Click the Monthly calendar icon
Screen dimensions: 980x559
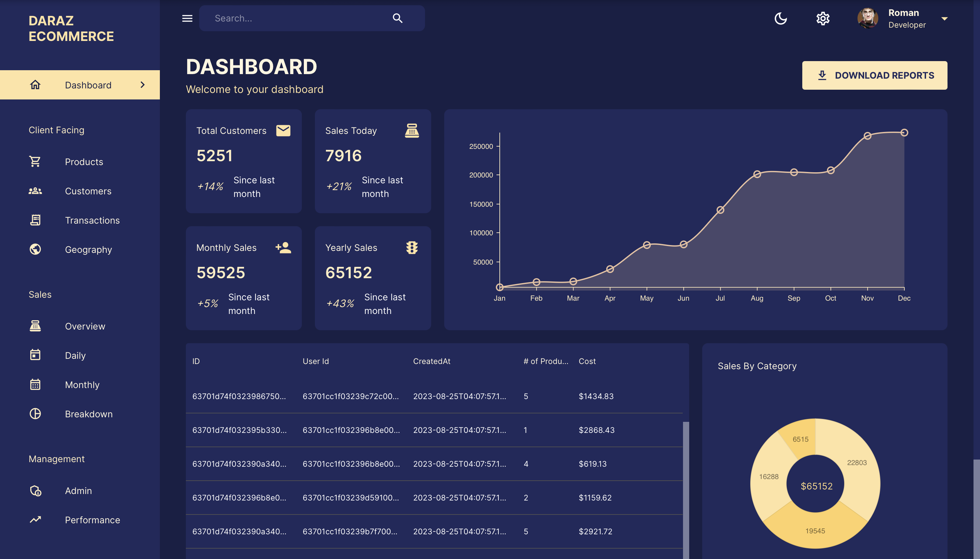(x=35, y=384)
